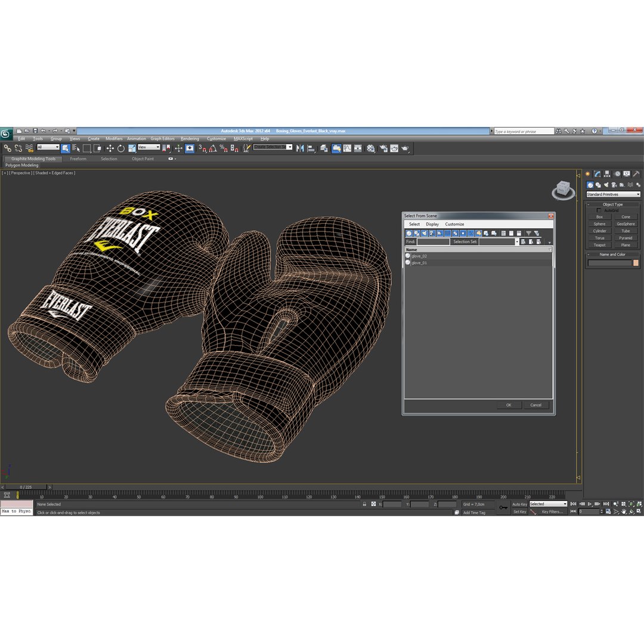Click OK in Select From Scene
This screenshot has height=644, width=644.
click(509, 405)
